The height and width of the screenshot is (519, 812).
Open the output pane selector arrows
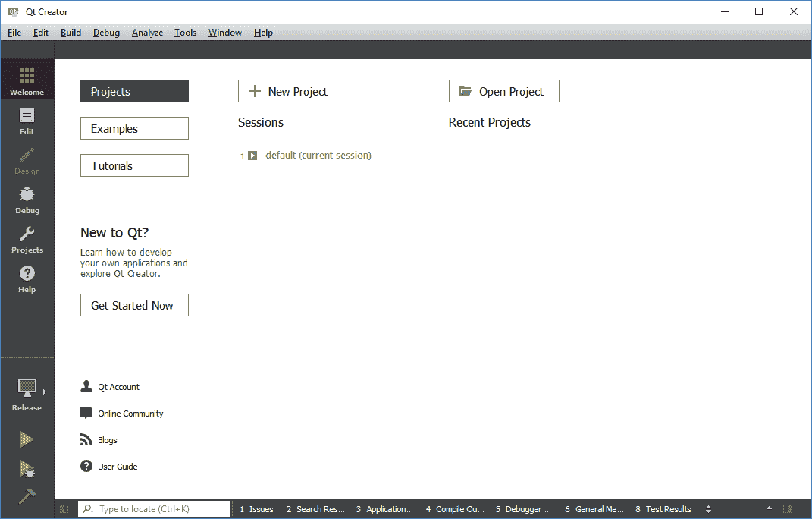707,509
